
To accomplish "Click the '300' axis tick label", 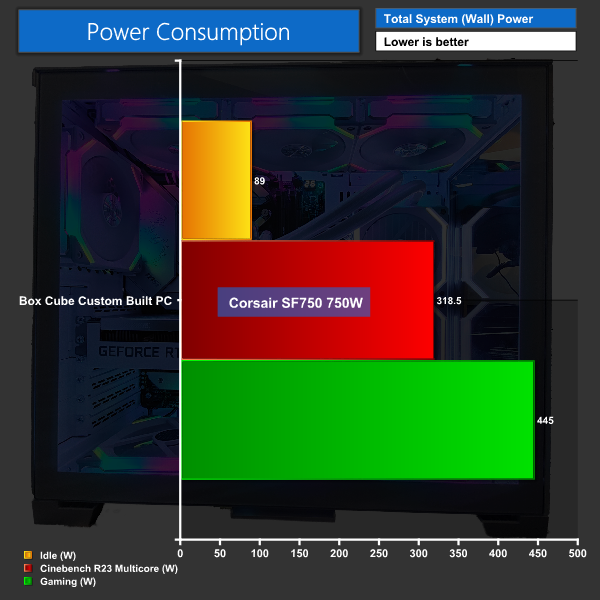I will point(419,553).
